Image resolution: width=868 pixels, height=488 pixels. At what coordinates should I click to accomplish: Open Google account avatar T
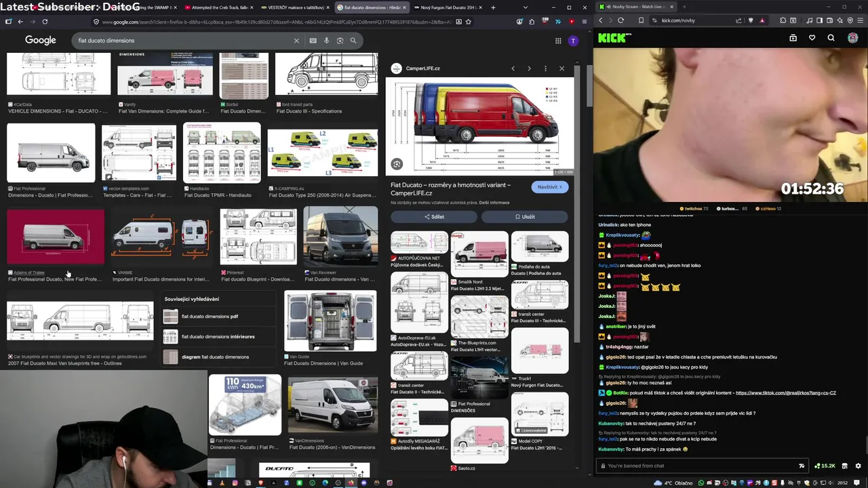click(573, 41)
